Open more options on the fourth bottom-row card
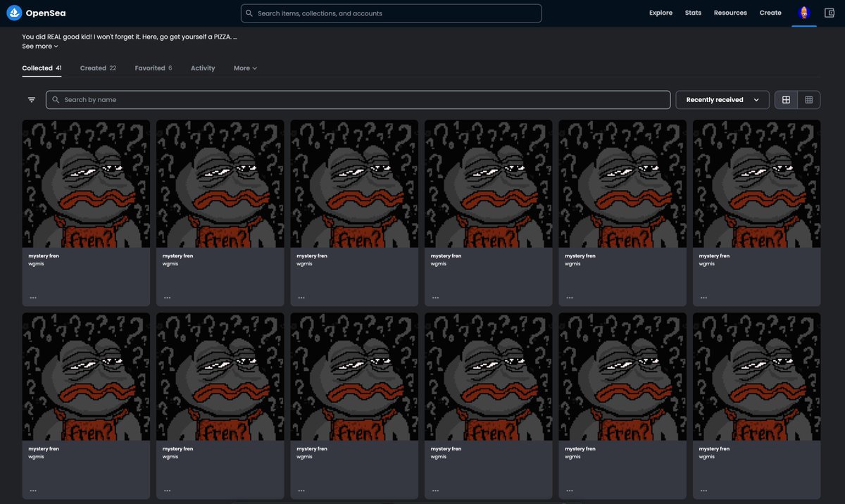The image size is (845, 504). (435, 490)
